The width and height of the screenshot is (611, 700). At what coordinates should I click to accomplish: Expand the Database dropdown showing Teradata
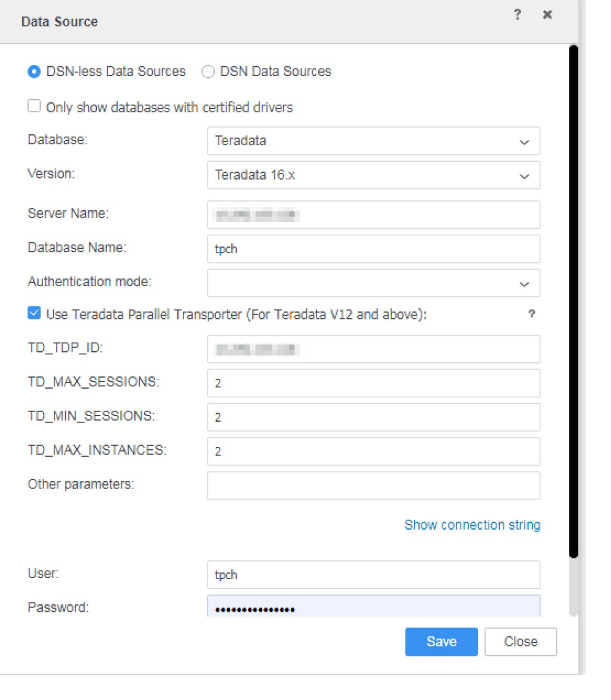pyautogui.click(x=374, y=141)
